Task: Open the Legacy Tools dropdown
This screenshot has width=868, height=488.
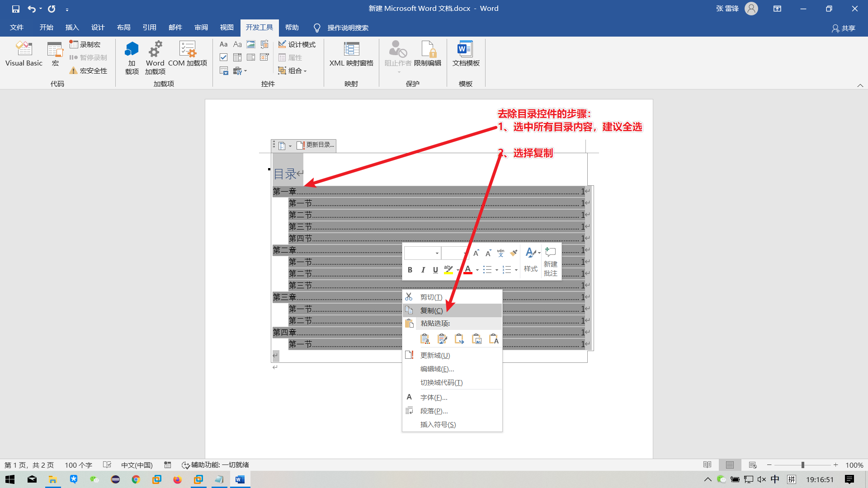Action: coord(240,70)
